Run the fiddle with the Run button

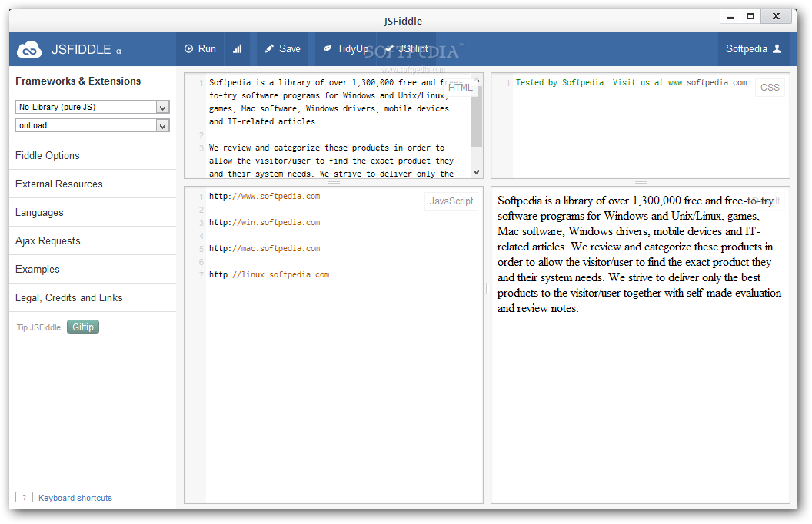[200, 48]
